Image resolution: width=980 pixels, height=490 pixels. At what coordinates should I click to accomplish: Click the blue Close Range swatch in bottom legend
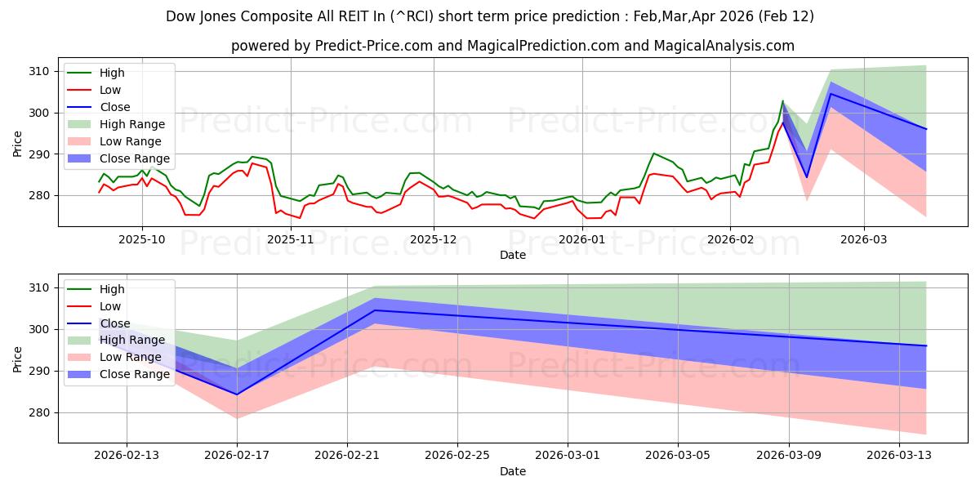tap(82, 374)
